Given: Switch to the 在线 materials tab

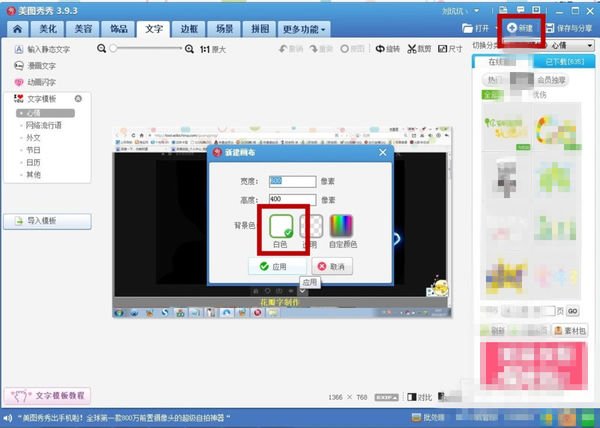Looking at the screenshot, I should tap(502, 62).
